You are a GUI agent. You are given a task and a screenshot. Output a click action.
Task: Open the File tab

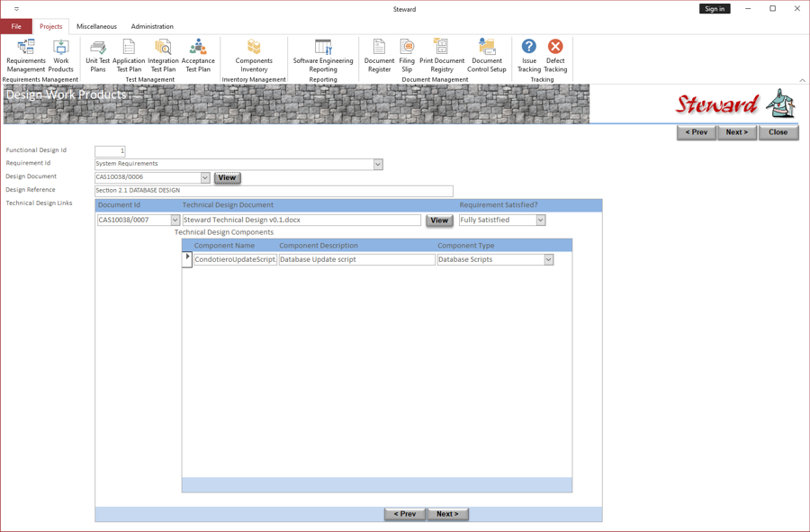click(x=16, y=26)
